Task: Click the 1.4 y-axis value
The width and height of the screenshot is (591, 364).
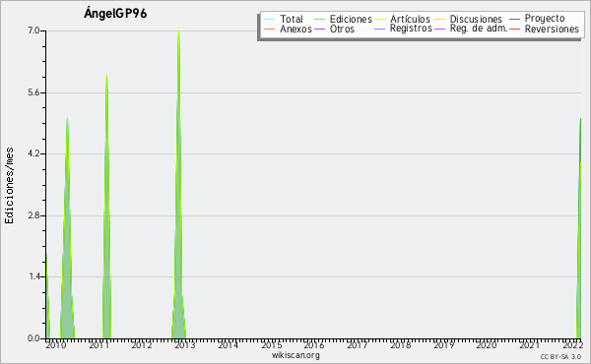Action: 33,277
